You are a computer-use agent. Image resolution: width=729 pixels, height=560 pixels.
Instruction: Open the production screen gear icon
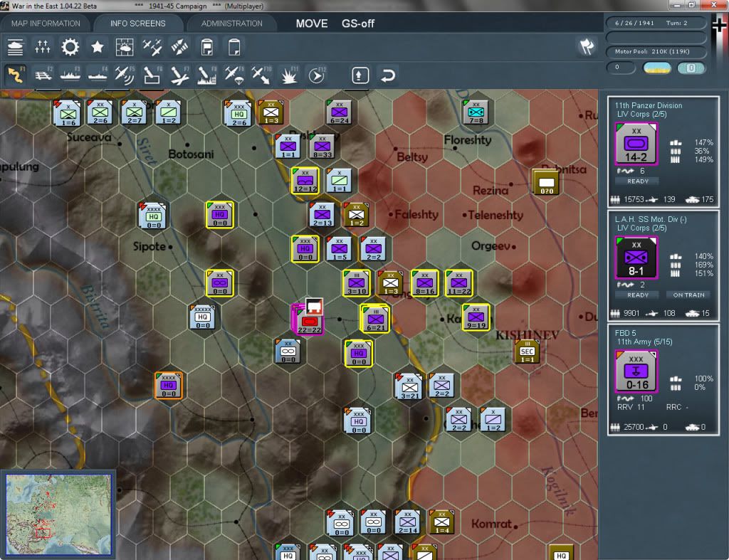tap(70, 47)
